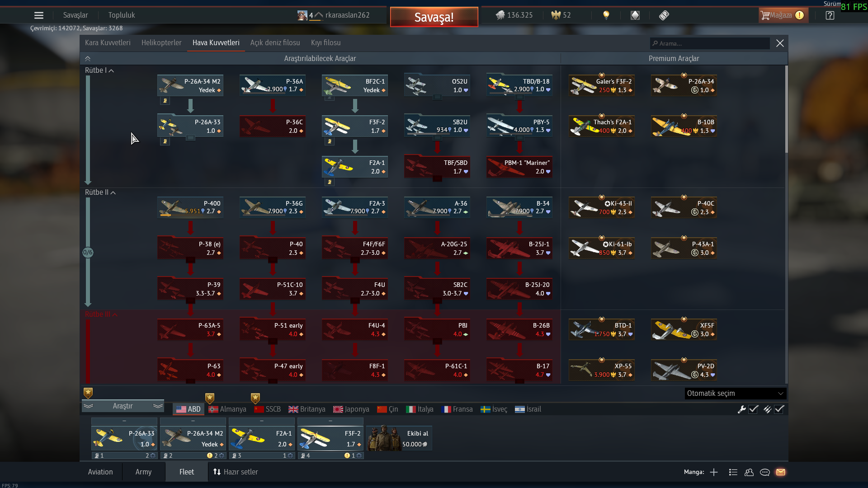
Task: Expand the dash handle above F3F-2 slot
Action: coord(330,421)
